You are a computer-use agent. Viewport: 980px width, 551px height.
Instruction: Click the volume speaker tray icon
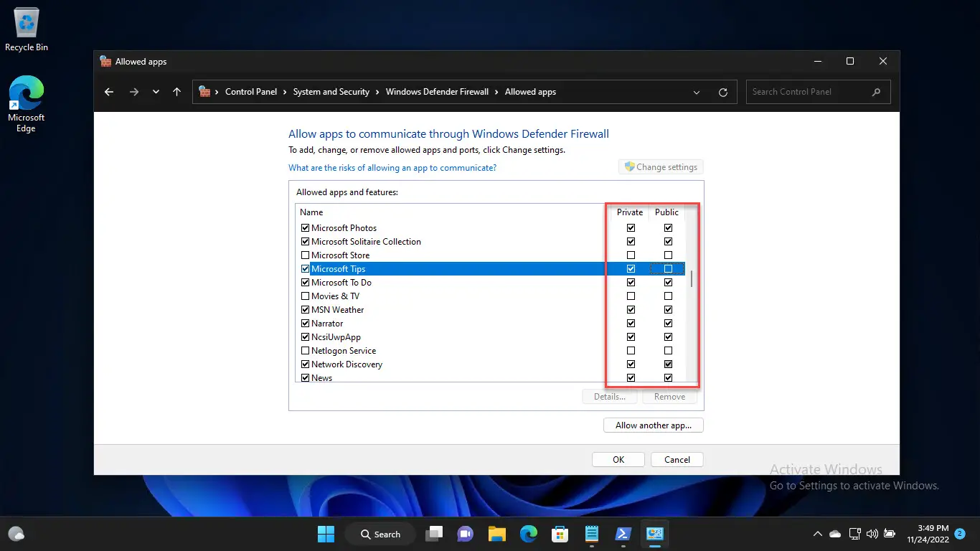(x=872, y=534)
